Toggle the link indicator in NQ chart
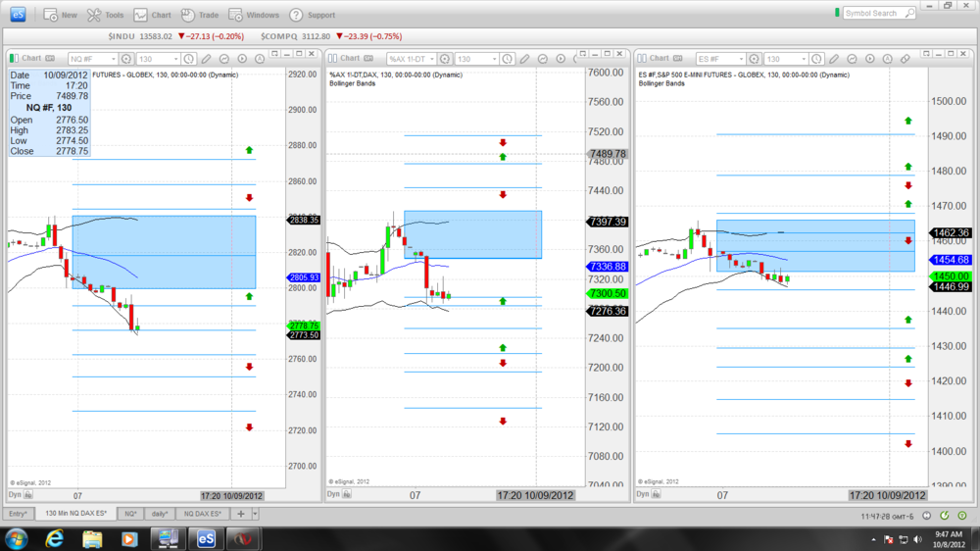The height and width of the screenshot is (551, 980). pyautogui.click(x=15, y=58)
